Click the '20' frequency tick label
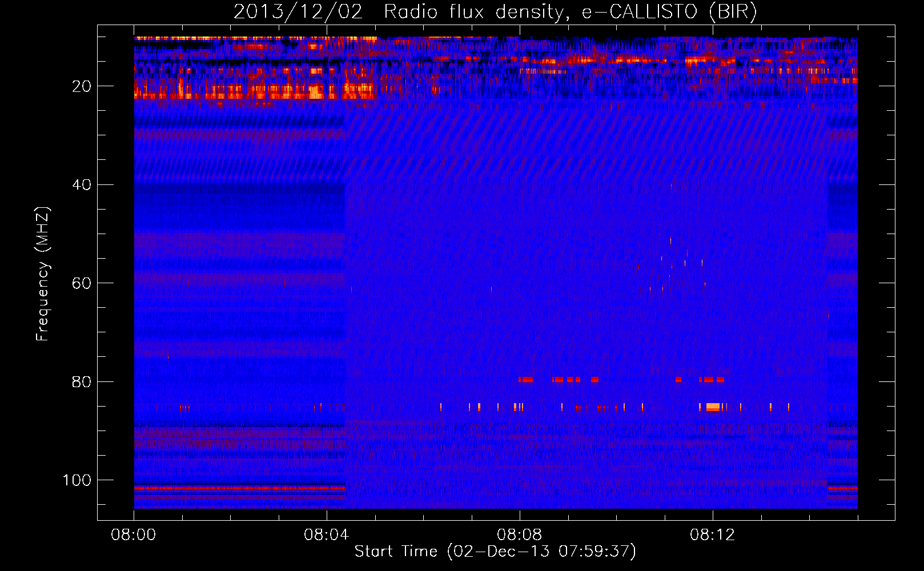The width and height of the screenshot is (924, 571). click(82, 86)
